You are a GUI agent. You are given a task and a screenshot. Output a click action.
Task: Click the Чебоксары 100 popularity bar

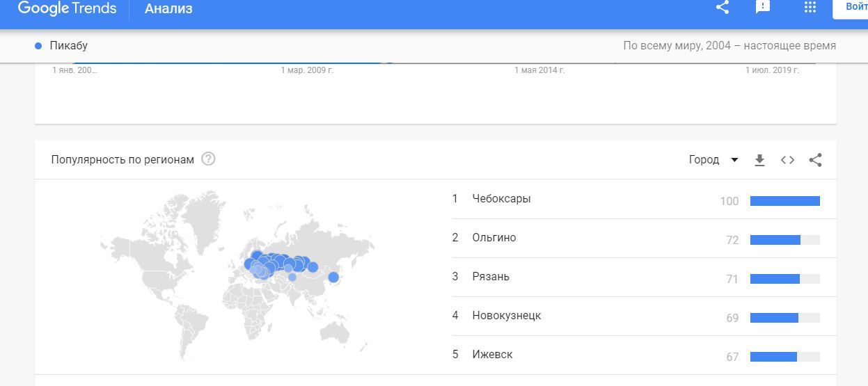784,201
